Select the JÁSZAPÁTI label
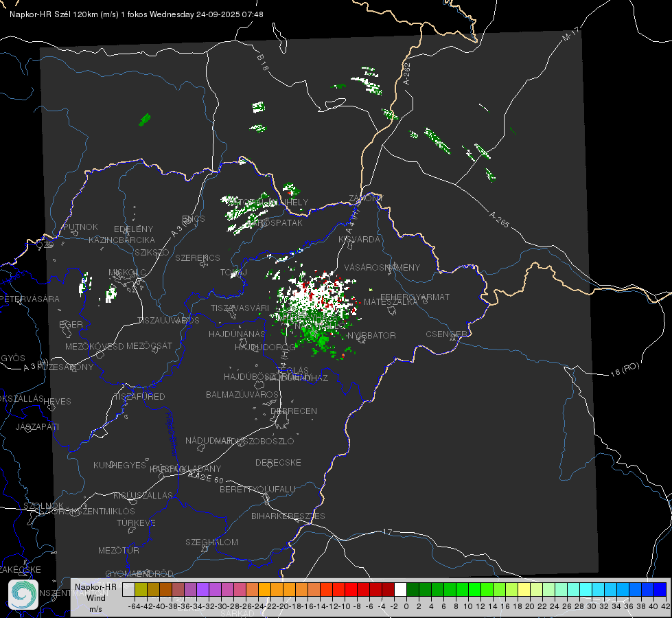Viewport: 672px width, 618px height. (x=37, y=426)
